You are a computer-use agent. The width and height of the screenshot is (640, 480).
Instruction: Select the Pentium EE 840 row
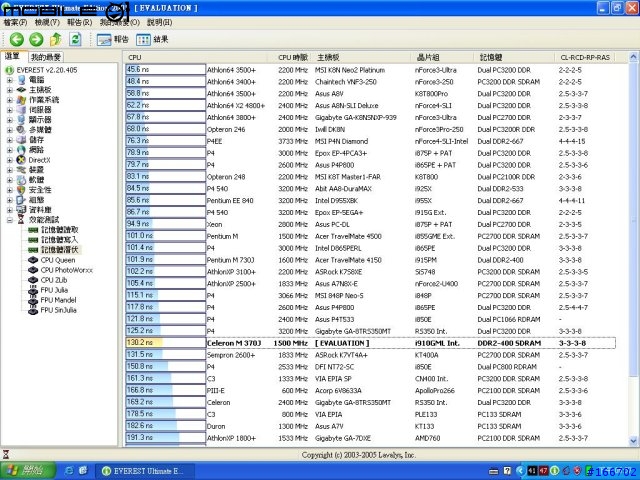pyautogui.click(x=370, y=201)
